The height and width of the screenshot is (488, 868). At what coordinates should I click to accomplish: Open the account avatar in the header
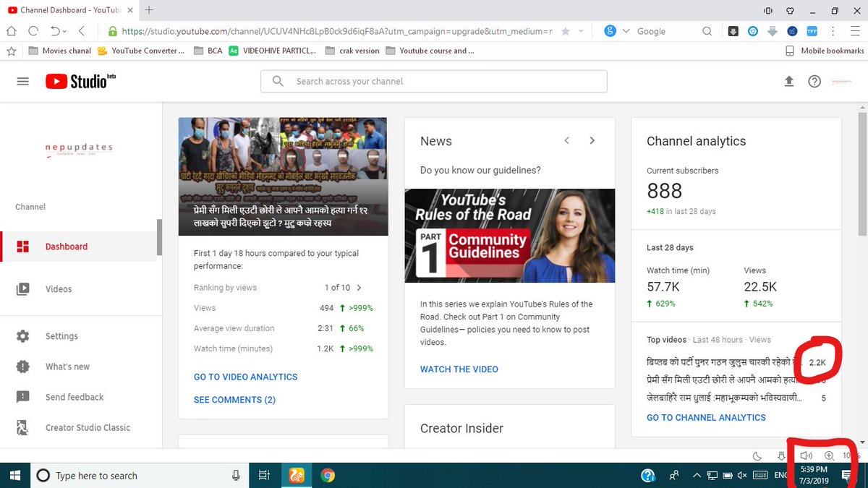coord(841,82)
